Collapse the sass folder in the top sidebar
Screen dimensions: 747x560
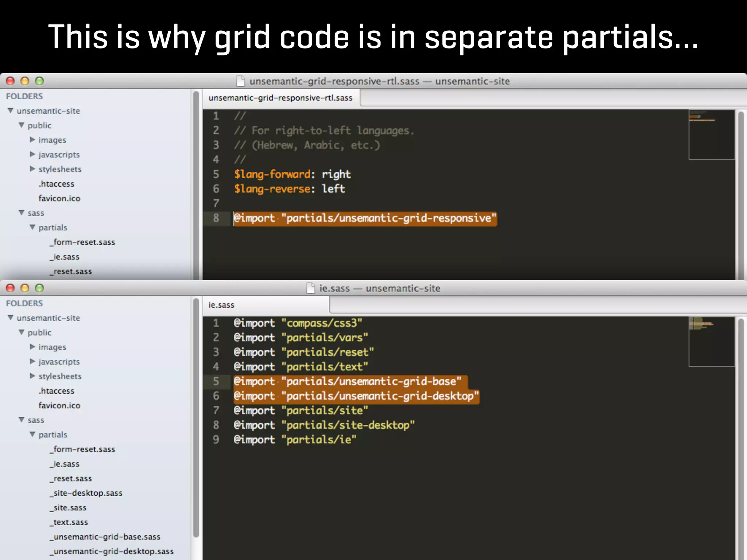click(22, 213)
